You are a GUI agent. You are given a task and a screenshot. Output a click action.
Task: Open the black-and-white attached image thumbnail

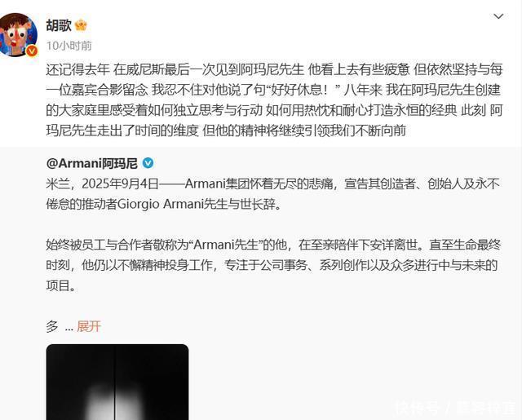point(117,382)
